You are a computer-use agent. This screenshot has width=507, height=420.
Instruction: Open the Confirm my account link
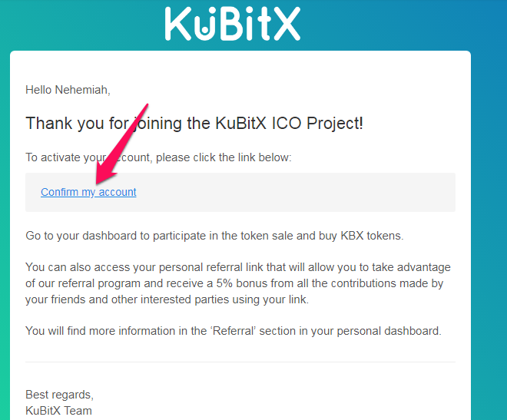(88, 192)
